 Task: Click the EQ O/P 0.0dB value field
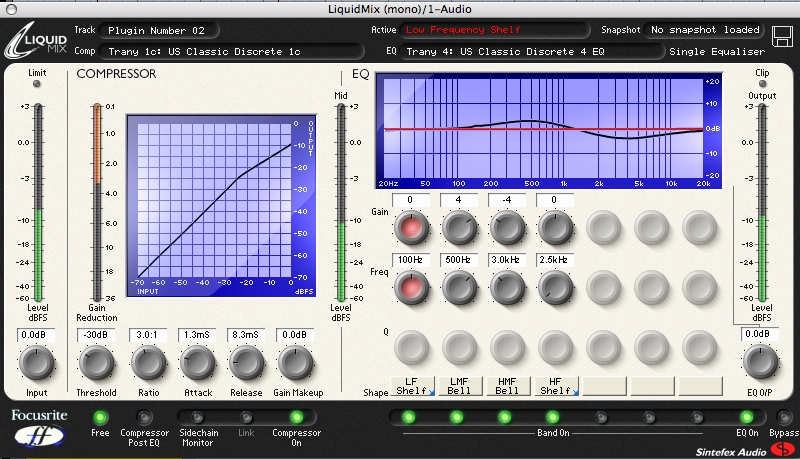[760, 334]
